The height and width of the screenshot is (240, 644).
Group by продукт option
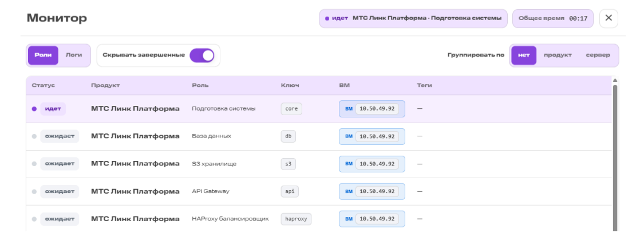[x=558, y=55]
